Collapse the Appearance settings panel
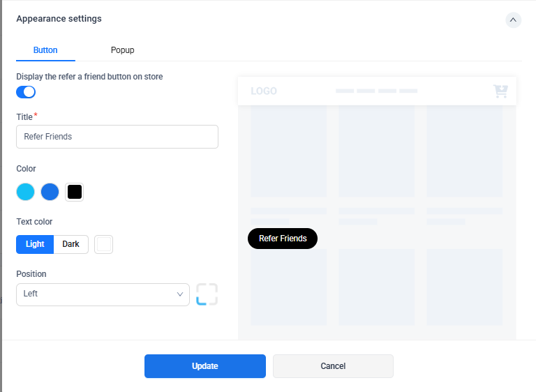 513,20
